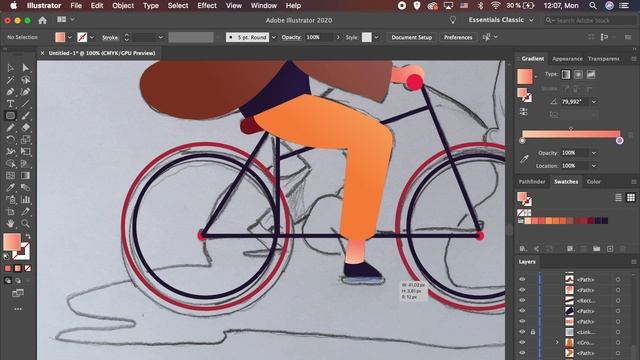Viewport: 640px width, 360px height.
Task: Select the Eyedropper tool in toolbar
Action: (x=10, y=187)
